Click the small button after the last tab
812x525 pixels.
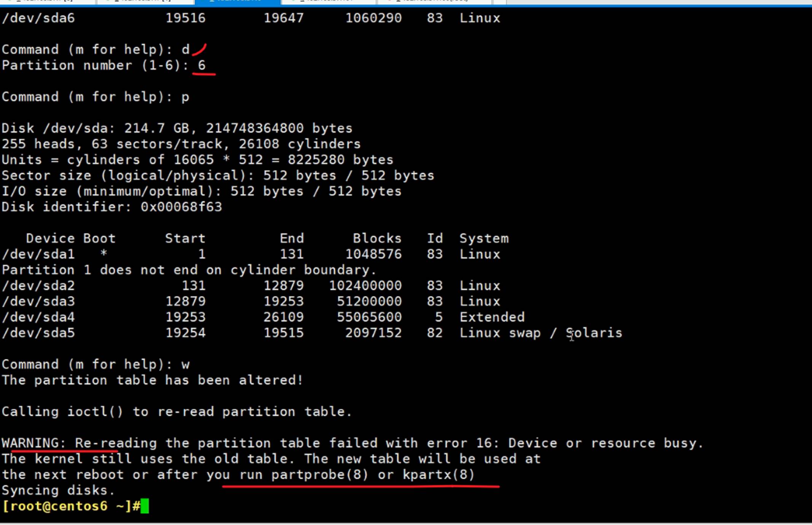pyautogui.click(x=500, y=2)
